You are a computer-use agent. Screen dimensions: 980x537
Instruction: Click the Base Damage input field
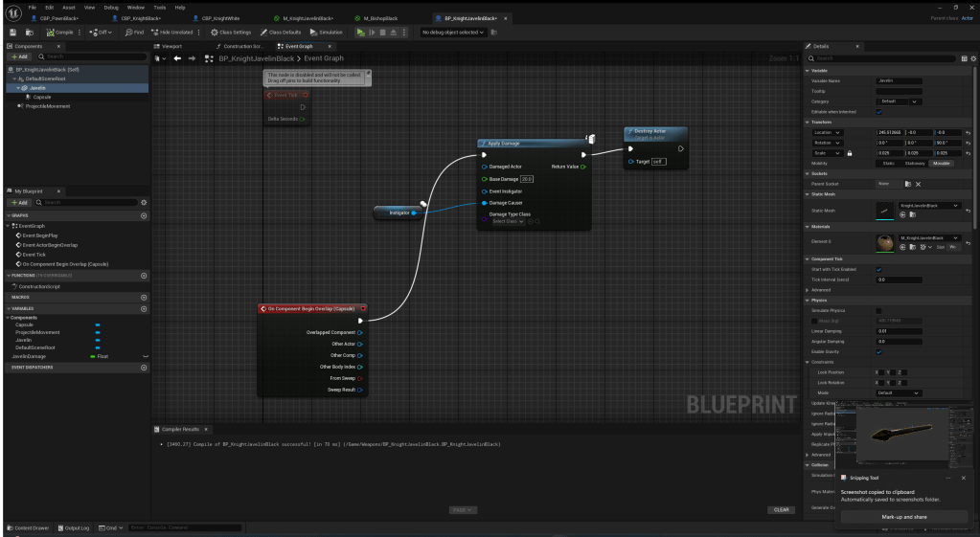pyautogui.click(x=526, y=179)
